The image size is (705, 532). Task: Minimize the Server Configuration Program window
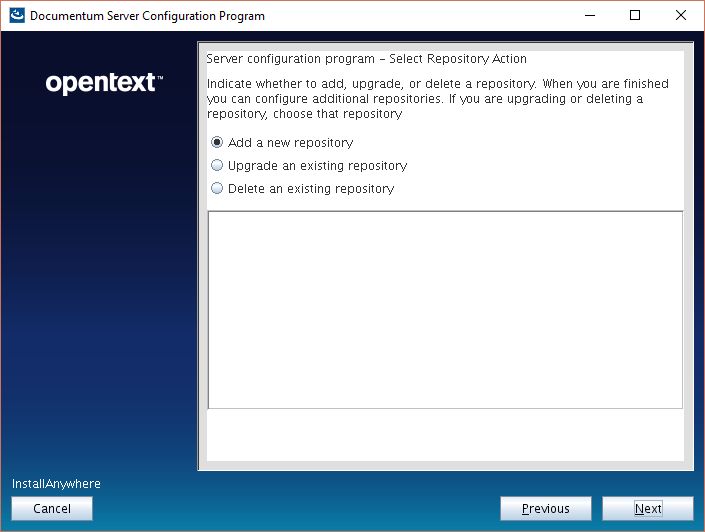click(588, 16)
